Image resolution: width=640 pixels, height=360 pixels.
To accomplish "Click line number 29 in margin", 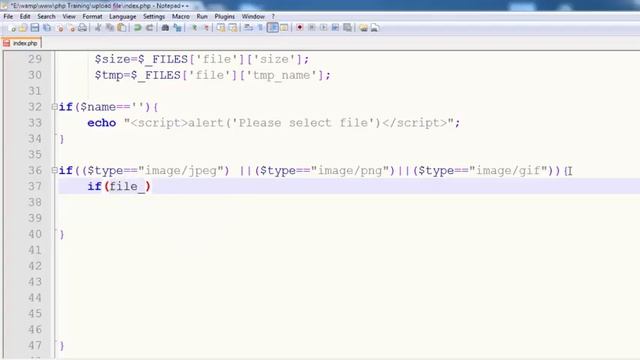I will 35,59.
